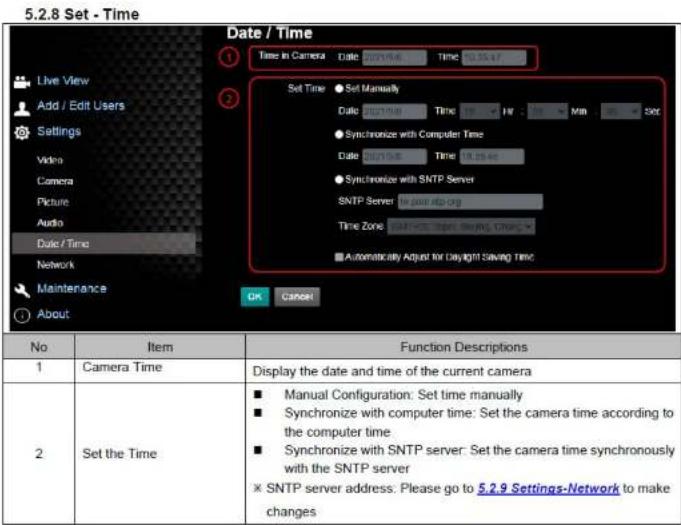The image size is (681, 525).
Task: Select Audio settings submenu item
Action: pos(50,223)
